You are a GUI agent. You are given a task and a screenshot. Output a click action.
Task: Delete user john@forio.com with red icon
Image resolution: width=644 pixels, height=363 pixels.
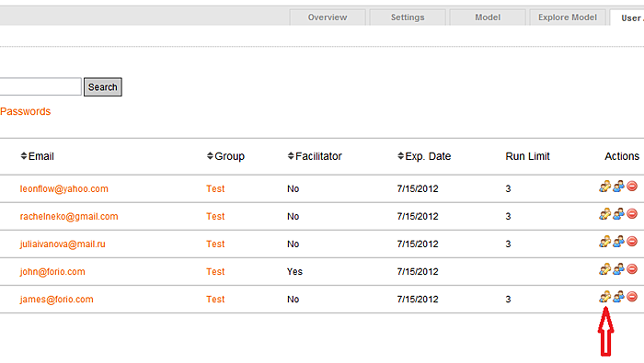[x=632, y=269]
